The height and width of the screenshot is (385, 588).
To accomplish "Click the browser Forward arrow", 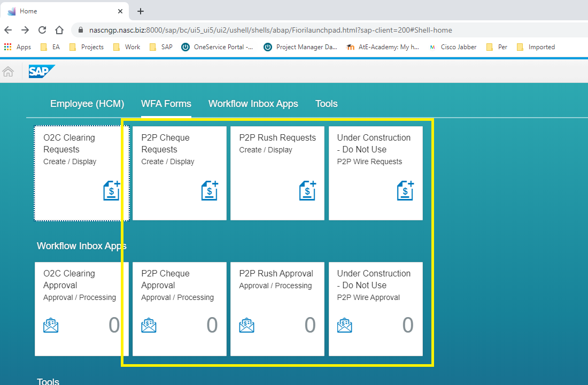I will point(25,30).
